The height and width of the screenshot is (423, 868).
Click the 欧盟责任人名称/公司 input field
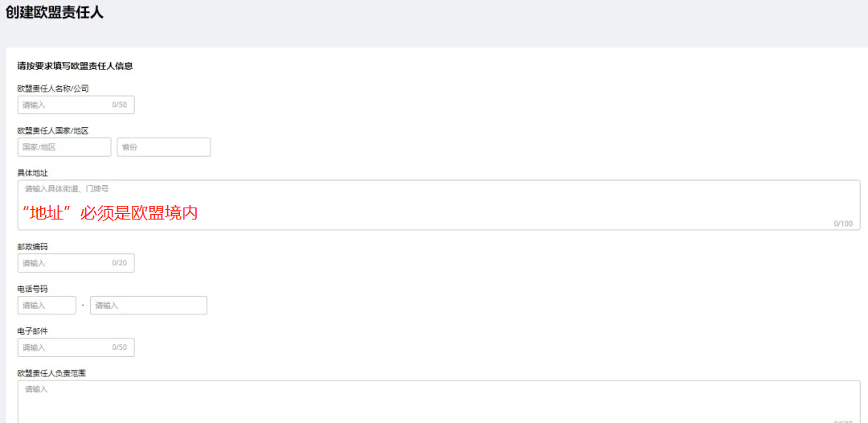click(64, 105)
